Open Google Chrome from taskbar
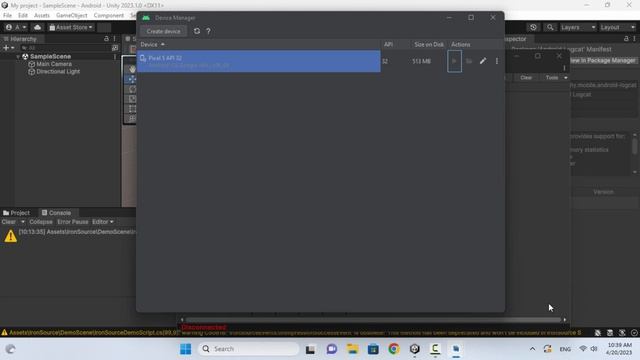Image resolution: width=640 pixels, height=360 pixels. point(394,349)
